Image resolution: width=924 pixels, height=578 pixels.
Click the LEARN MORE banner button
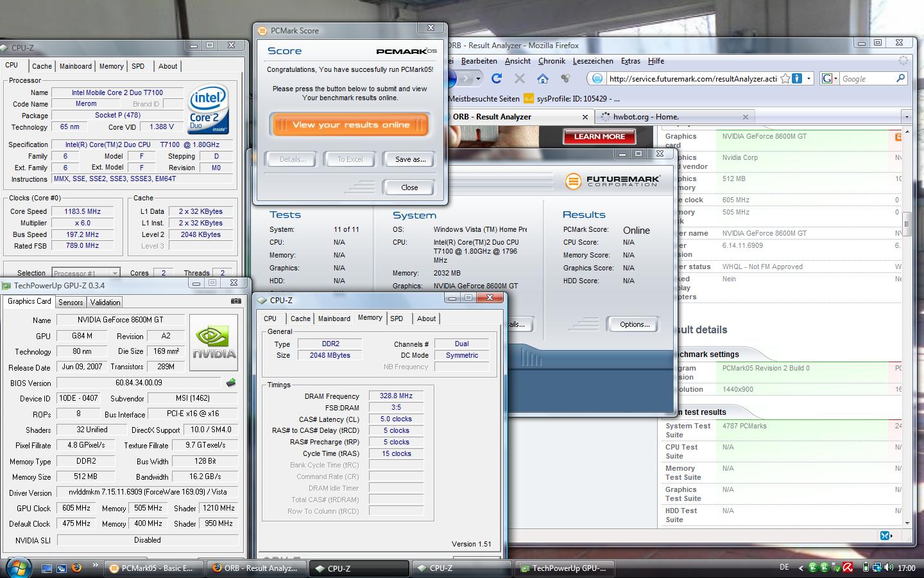599,136
